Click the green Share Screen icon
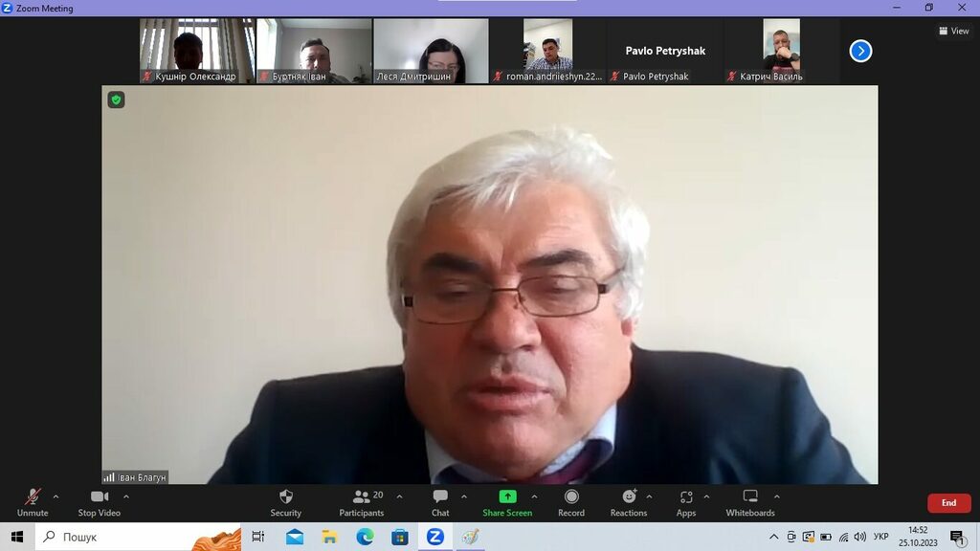980x551 pixels. 507,496
